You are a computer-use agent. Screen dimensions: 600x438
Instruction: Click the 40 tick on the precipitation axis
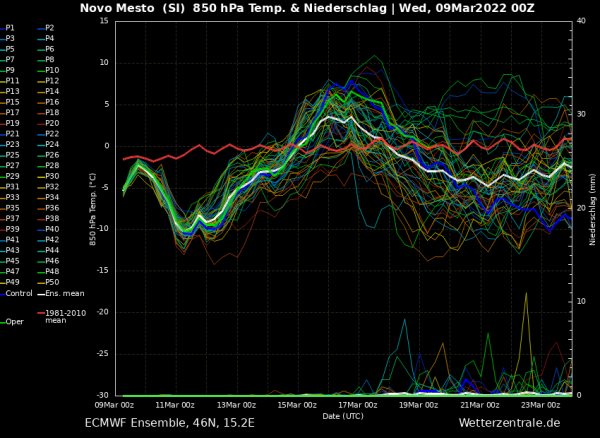click(581, 21)
